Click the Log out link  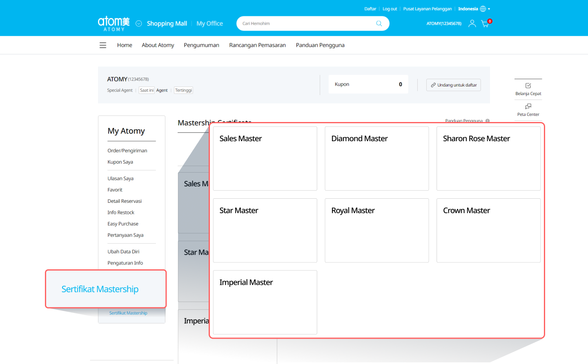(x=390, y=9)
